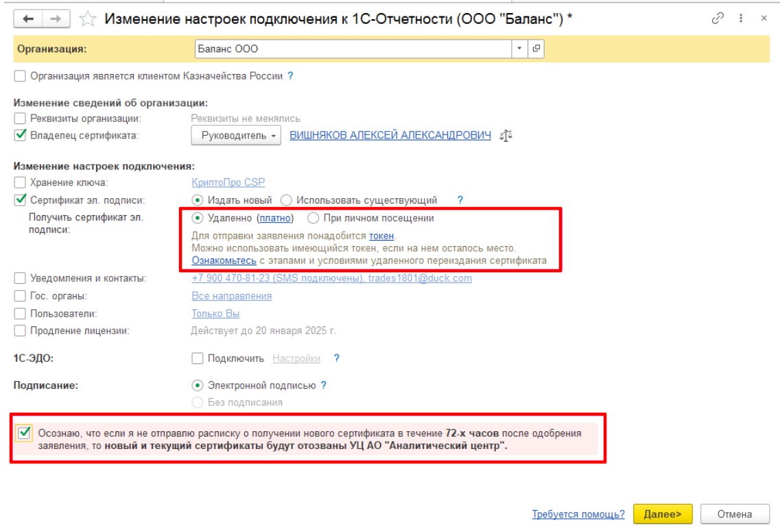Cancel with the Отмена button
This screenshot has height=532, width=780.
735,514
